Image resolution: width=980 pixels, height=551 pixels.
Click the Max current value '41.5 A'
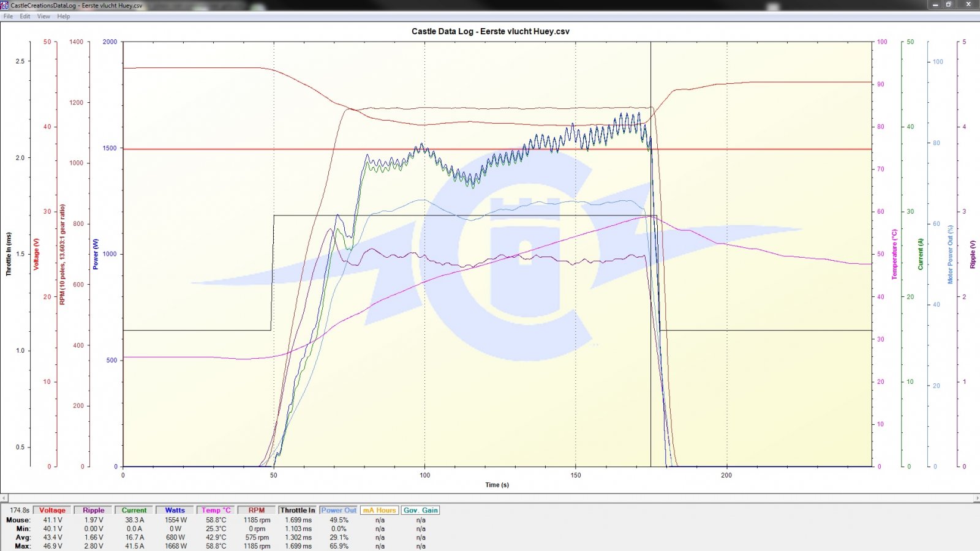pyautogui.click(x=134, y=546)
